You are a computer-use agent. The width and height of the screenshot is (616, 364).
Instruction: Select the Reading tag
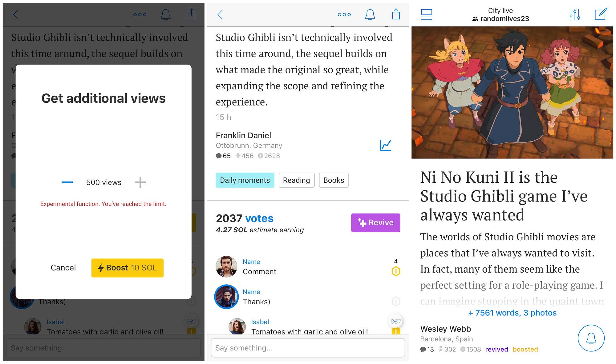[297, 180]
